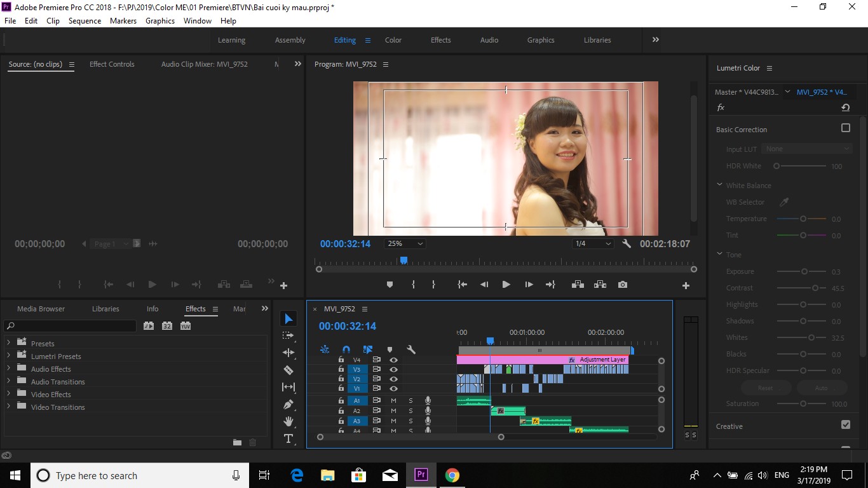Add a marker in the Program monitor

pyautogui.click(x=390, y=285)
